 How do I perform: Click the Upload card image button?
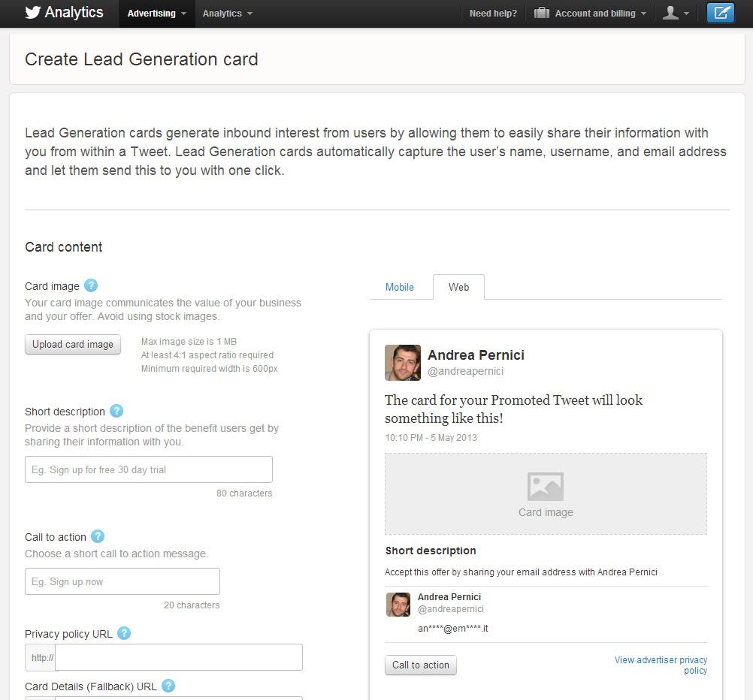[72, 344]
